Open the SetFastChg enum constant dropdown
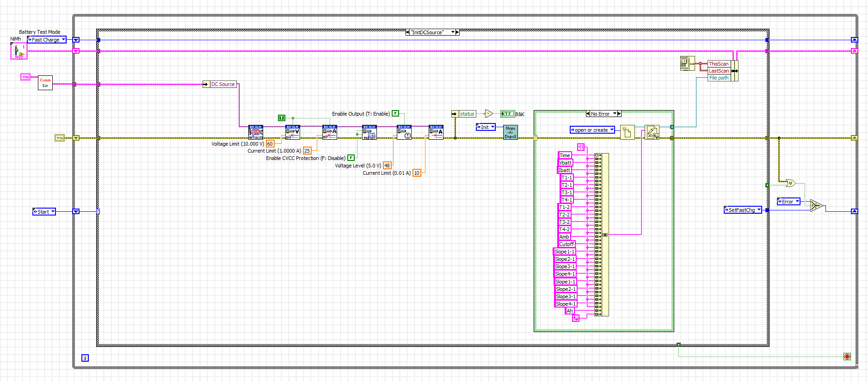Screen dimensions: 868x382 pyautogui.click(x=758, y=210)
